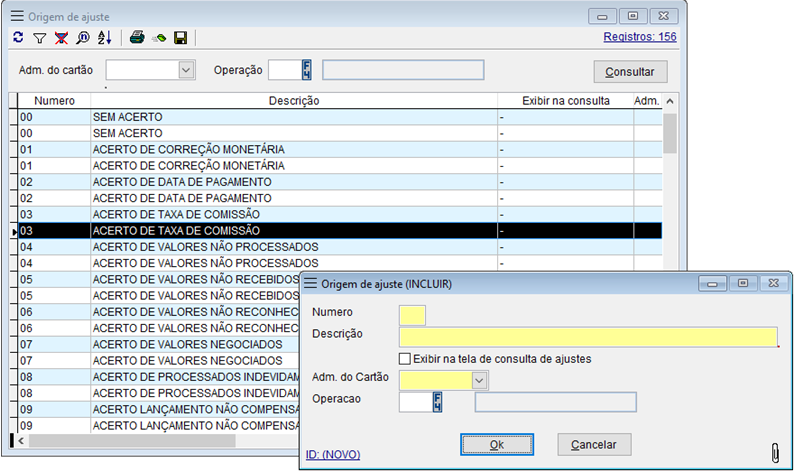Viewport: 796px width, 474px height.
Task: Remove filter with crossed funnel icon
Action: coord(61,38)
